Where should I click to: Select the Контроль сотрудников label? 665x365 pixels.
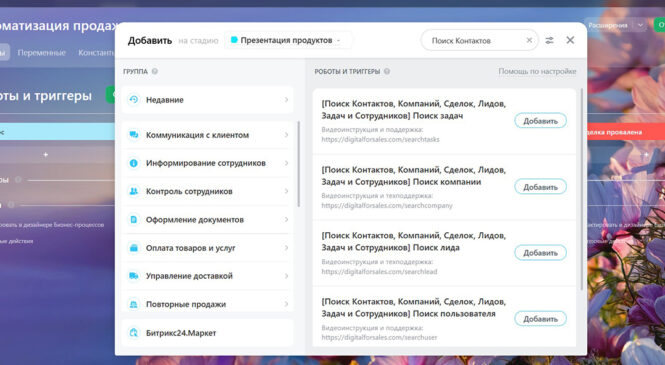(x=189, y=192)
